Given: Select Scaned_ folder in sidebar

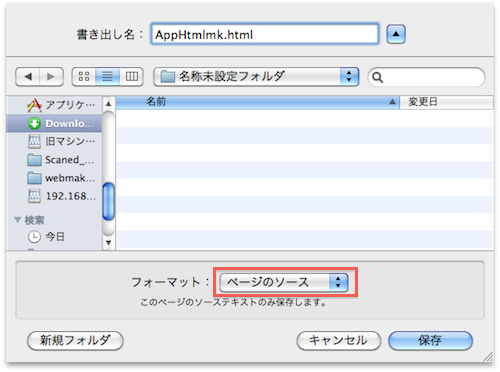Looking at the screenshot, I should 54,160.
